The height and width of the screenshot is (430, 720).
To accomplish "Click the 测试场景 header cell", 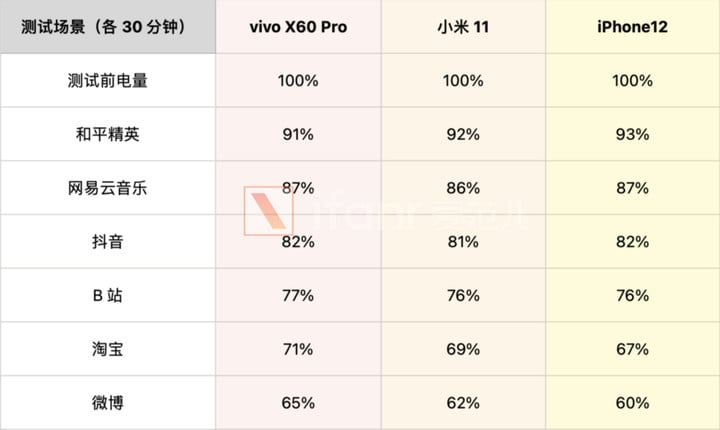I will [107, 27].
